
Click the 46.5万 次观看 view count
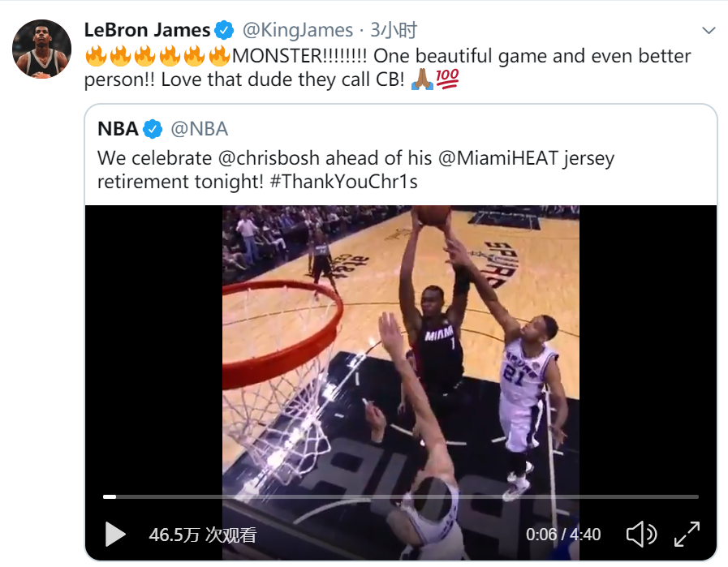pos(203,535)
